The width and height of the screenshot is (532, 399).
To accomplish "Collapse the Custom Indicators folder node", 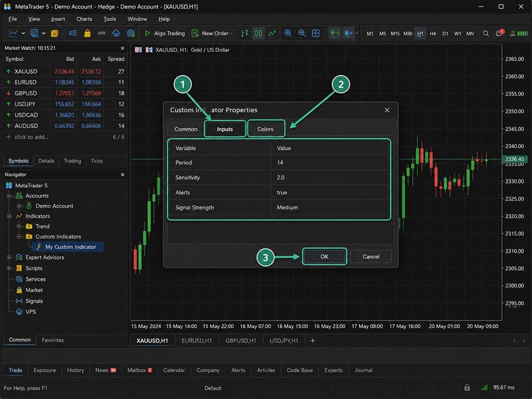I will [19, 237].
